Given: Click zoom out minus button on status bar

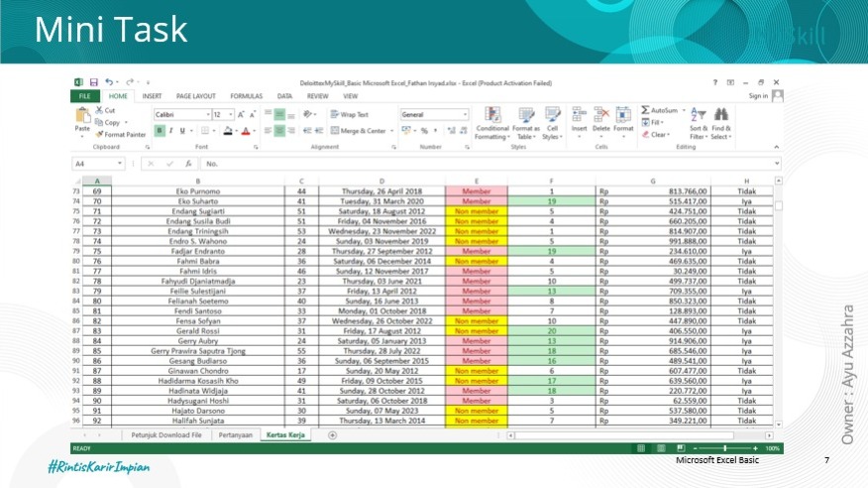Looking at the screenshot, I should coord(696,448).
